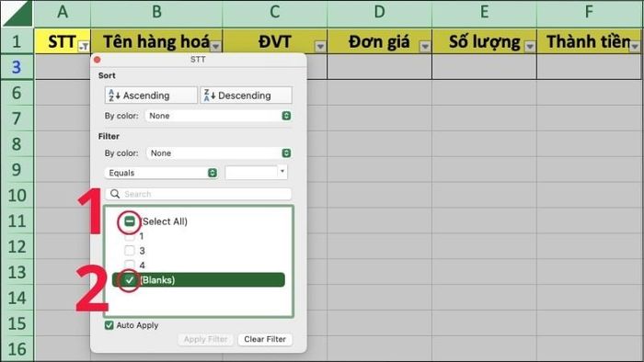Toggle the Auto Apply checkbox
Image resolution: width=644 pixels, height=362 pixels.
click(109, 325)
